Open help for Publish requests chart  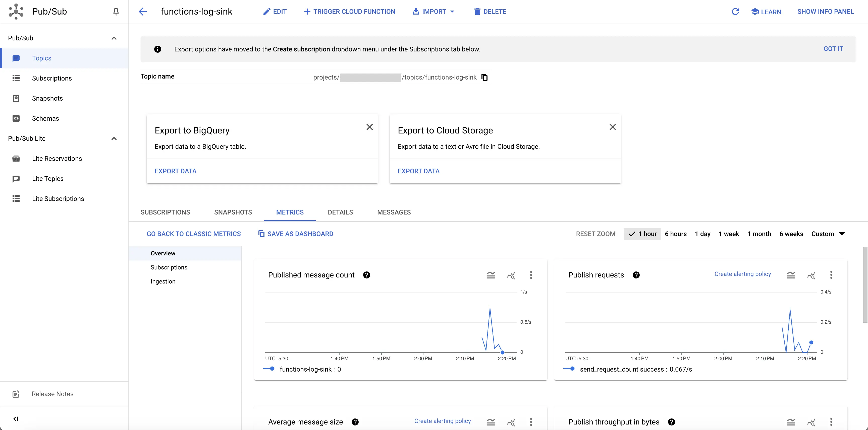click(636, 275)
